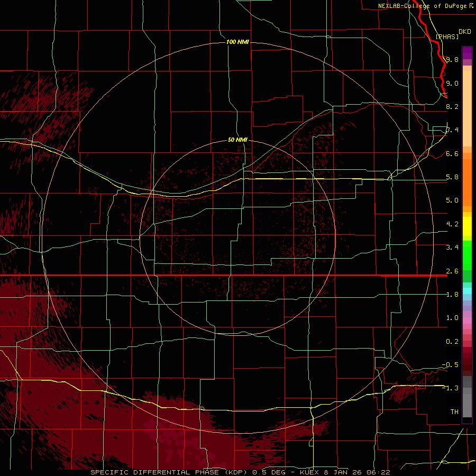Click the -0.5 legend value

[450, 365]
